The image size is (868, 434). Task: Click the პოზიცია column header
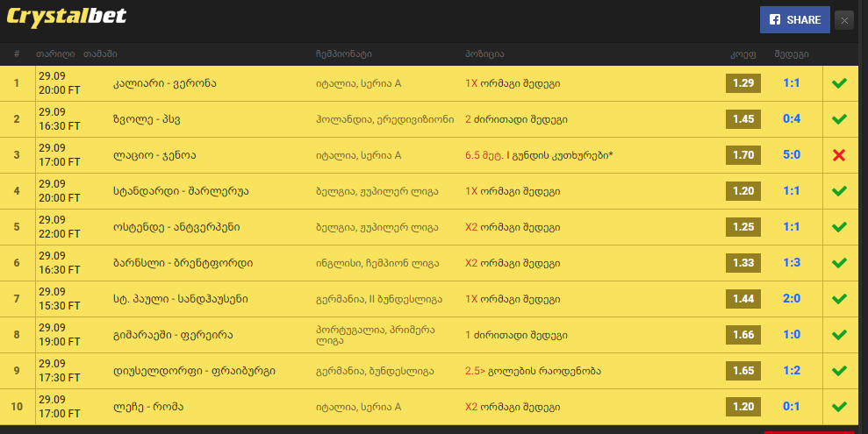pos(484,54)
